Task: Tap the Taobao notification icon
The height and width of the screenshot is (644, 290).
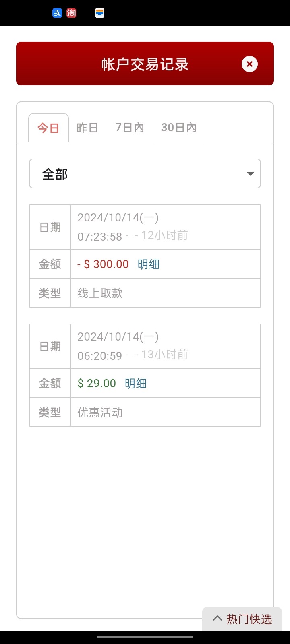Action: point(71,13)
